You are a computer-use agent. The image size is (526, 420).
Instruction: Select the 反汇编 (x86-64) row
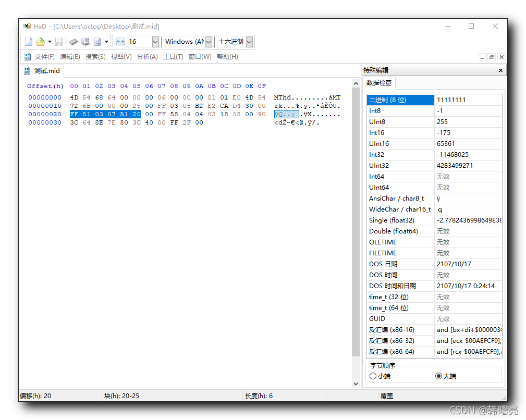(434, 352)
